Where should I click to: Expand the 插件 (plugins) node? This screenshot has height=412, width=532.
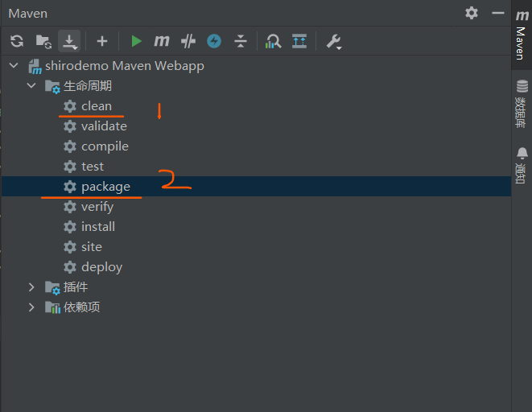tap(31, 287)
